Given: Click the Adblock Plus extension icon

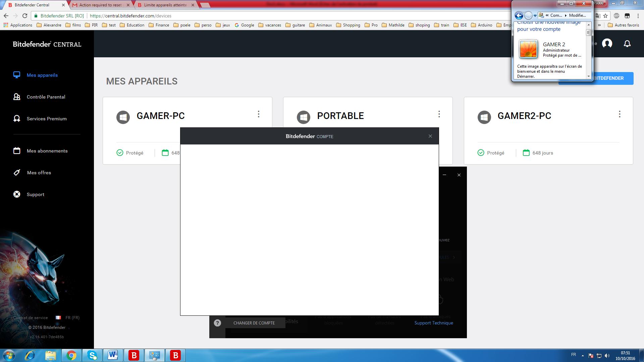Looking at the screenshot, I should (616, 16).
